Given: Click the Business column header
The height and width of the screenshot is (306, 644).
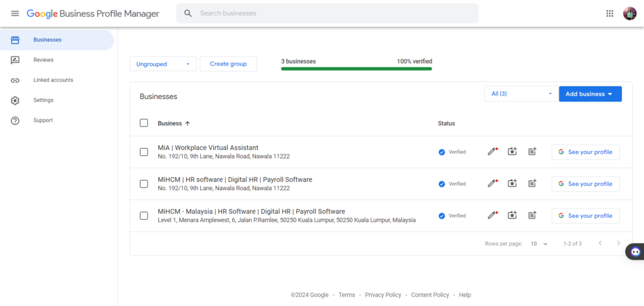Looking at the screenshot, I should pyautogui.click(x=170, y=123).
